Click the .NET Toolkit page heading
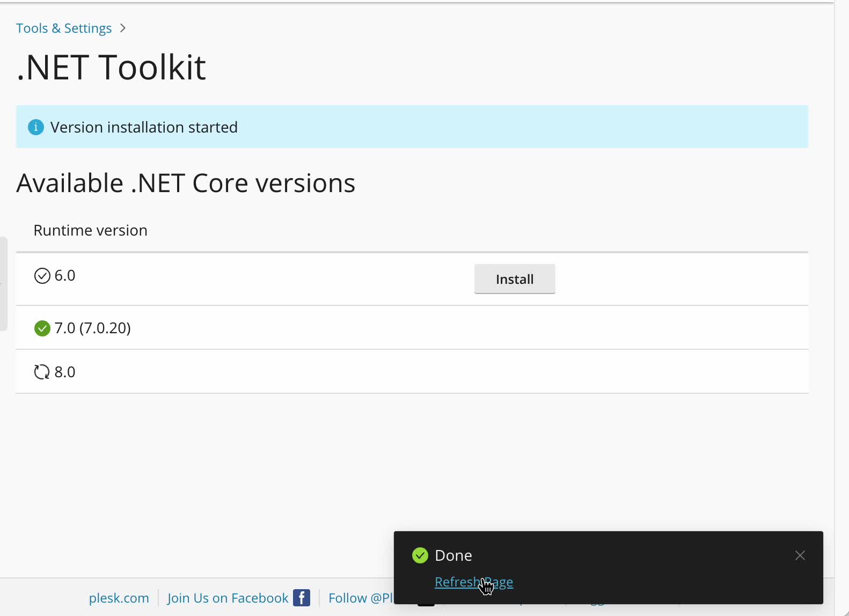849x616 pixels. (111, 67)
